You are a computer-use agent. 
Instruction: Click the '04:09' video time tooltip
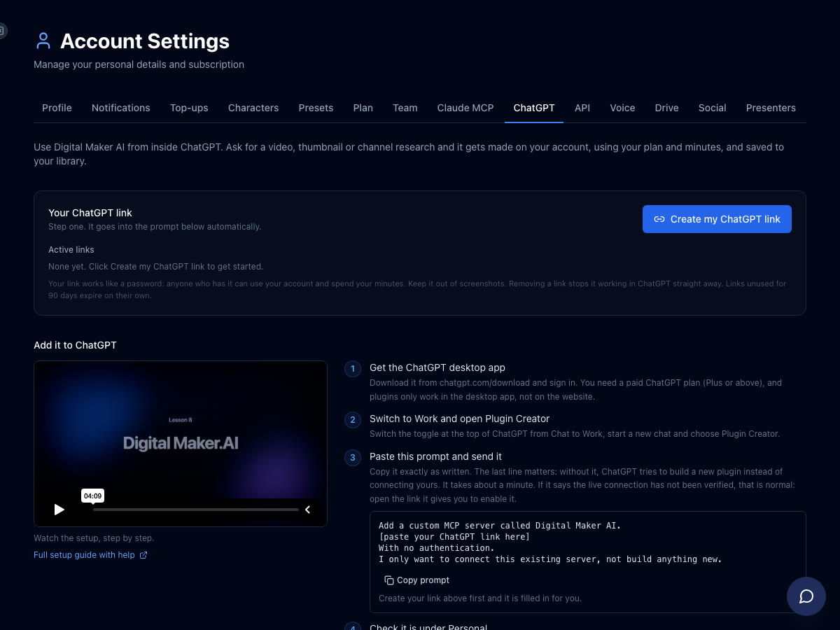tap(92, 496)
